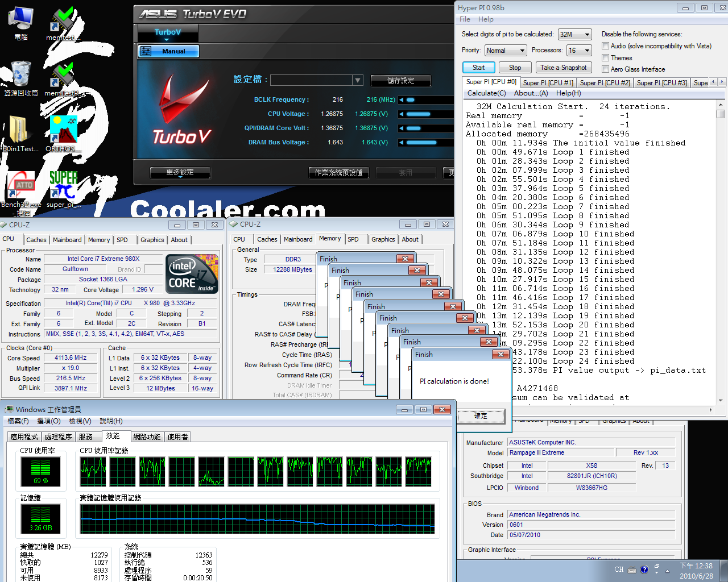This screenshot has width=728, height=582.
Task: Click 確定 OK in the Finish dialog
Action: 481,416
